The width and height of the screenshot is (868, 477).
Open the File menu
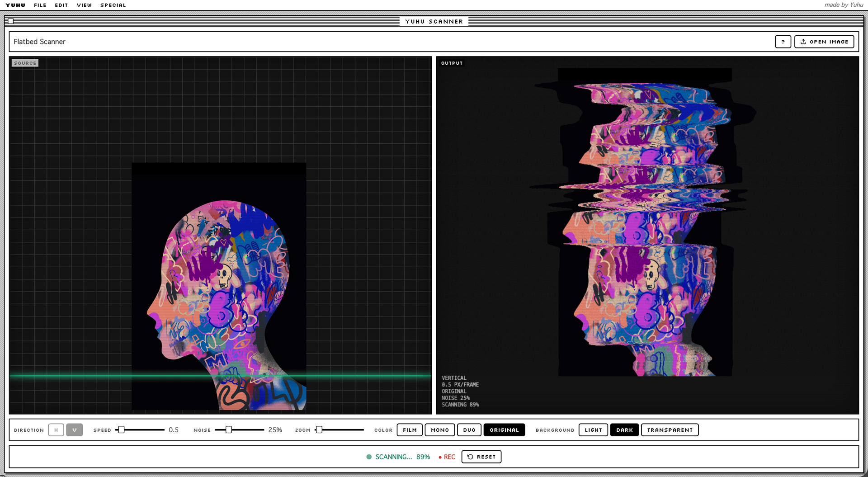pos(40,5)
